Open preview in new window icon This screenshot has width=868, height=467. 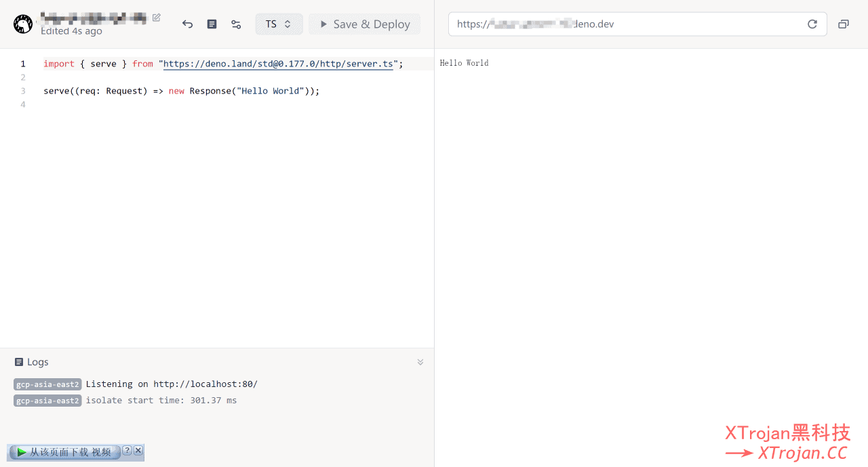click(x=844, y=24)
